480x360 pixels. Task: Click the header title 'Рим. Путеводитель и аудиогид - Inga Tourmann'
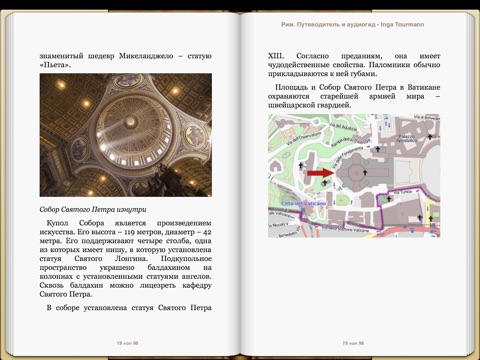pyautogui.click(x=353, y=24)
